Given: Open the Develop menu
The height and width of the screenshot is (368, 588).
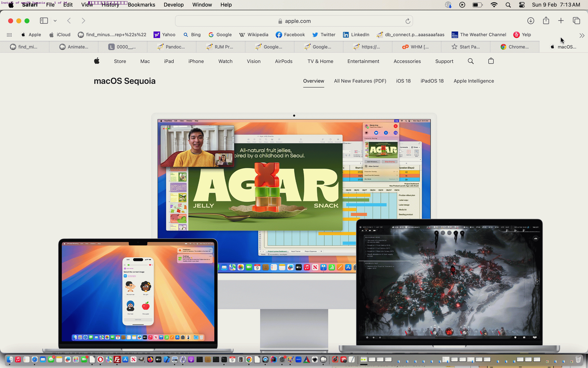Looking at the screenshot, I should [174, 5].
